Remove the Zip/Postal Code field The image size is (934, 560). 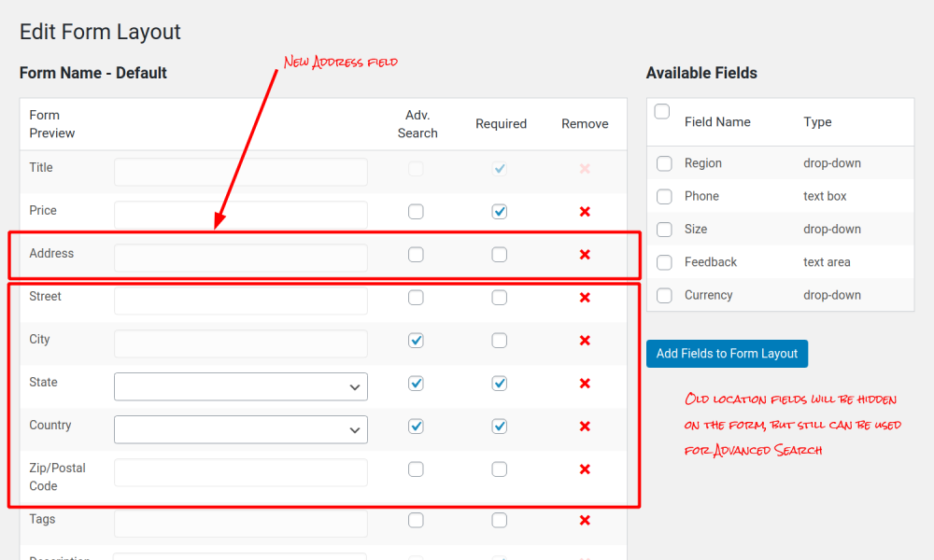point(585,469)
